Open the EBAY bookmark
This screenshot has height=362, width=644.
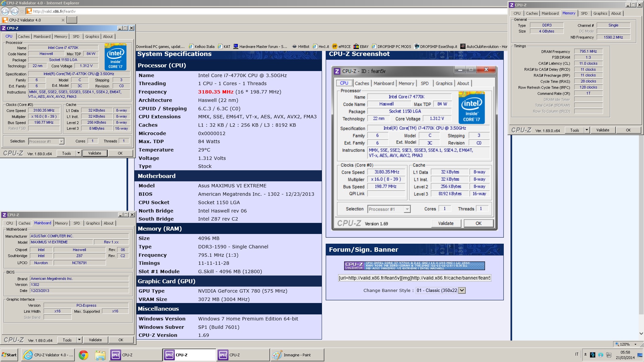click(361, 47)
